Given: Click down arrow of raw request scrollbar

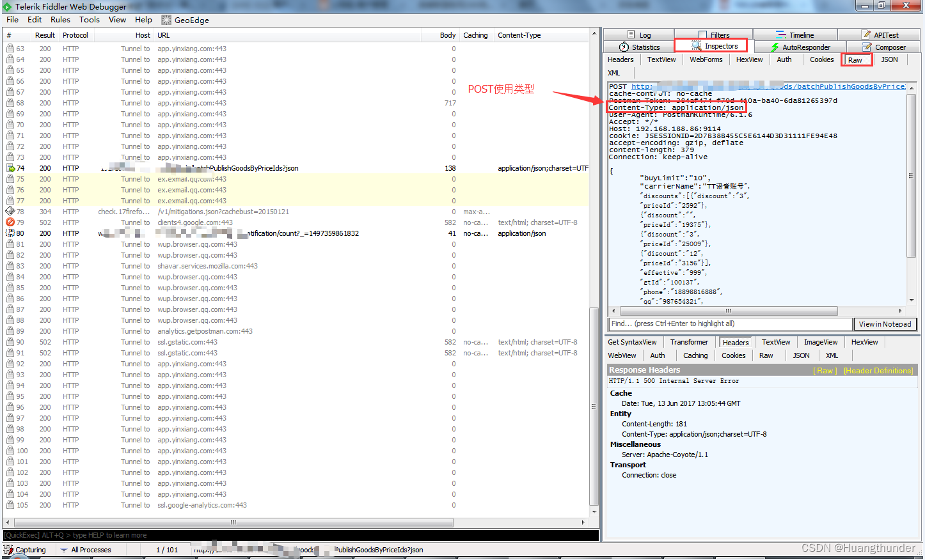Looking at the screenshot, I should click(912, 300).
